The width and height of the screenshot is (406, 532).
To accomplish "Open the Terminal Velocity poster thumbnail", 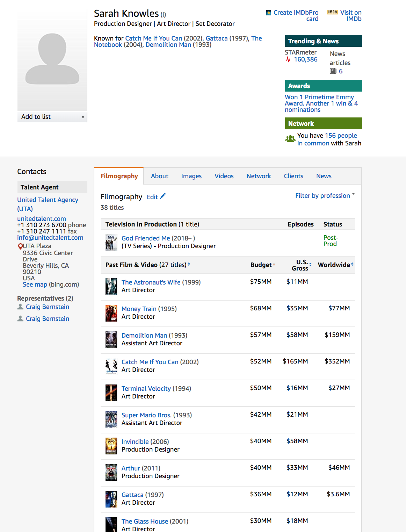I will pyautogui.click(x=111, y=393).
